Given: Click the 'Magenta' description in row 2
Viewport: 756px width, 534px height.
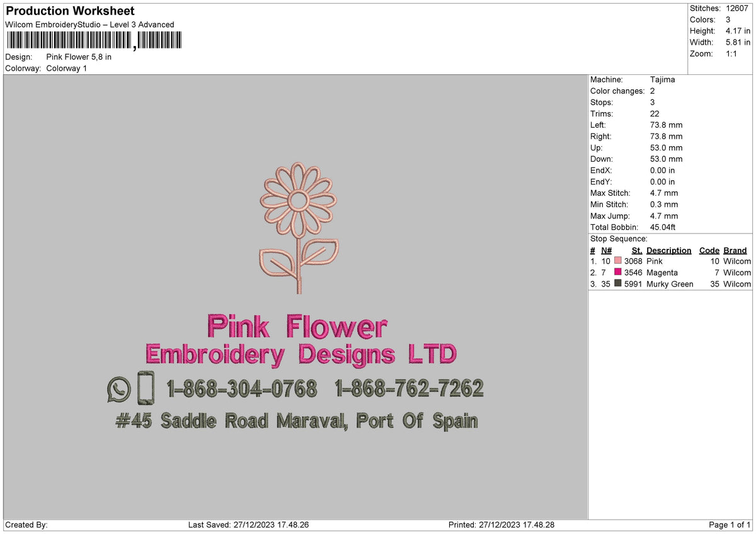Looking at the screenshot, I should pyautogui.click(x=662, y=272).
